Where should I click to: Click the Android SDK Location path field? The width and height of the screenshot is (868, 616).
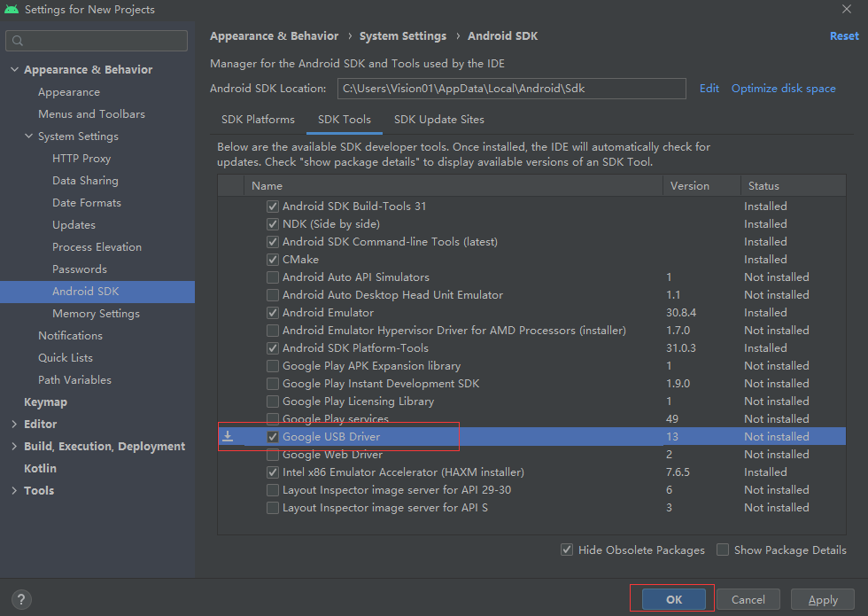point(512,89)
